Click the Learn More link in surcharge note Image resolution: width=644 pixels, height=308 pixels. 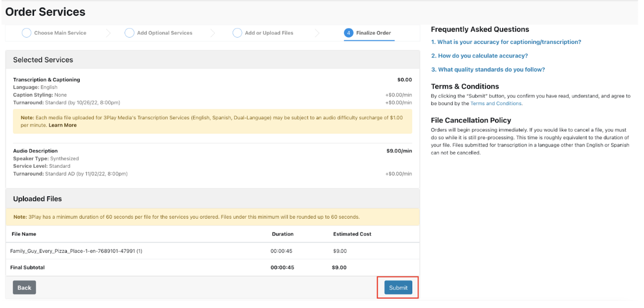click(63, 125)
